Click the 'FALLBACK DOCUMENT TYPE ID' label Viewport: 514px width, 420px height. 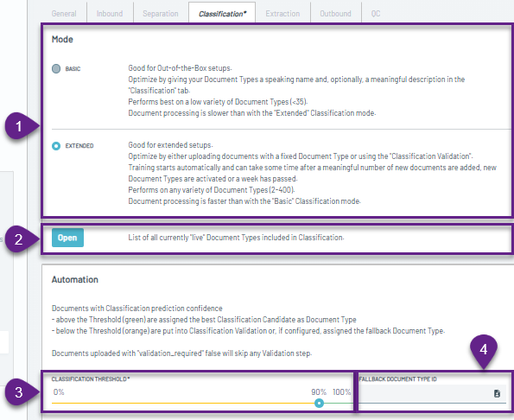tap(397, 379)
